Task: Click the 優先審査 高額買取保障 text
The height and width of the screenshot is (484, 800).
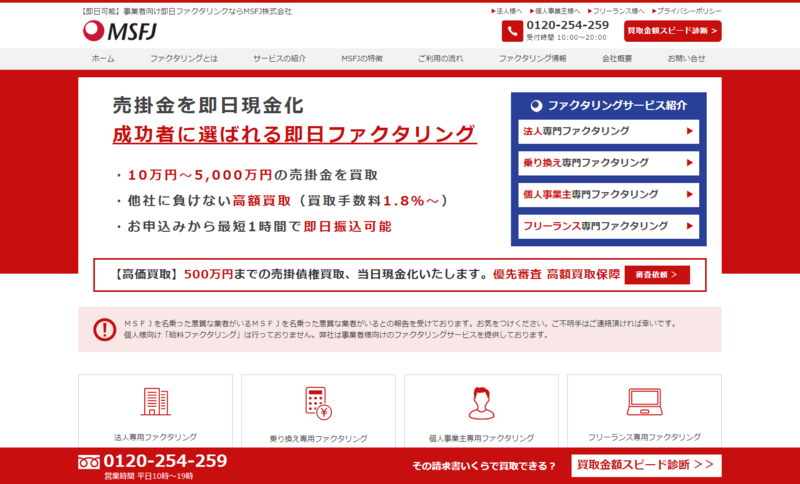Action: click(x=557, y=274)
